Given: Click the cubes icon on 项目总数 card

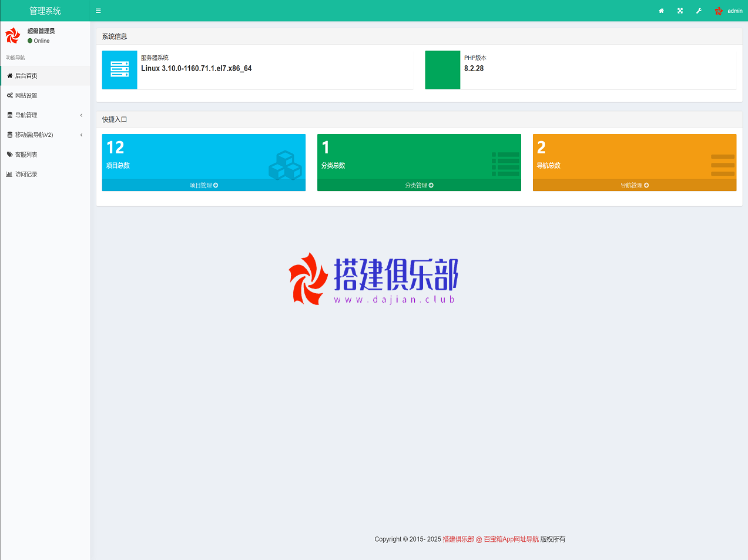Looking at the screenshot, I should click(285, 165).
